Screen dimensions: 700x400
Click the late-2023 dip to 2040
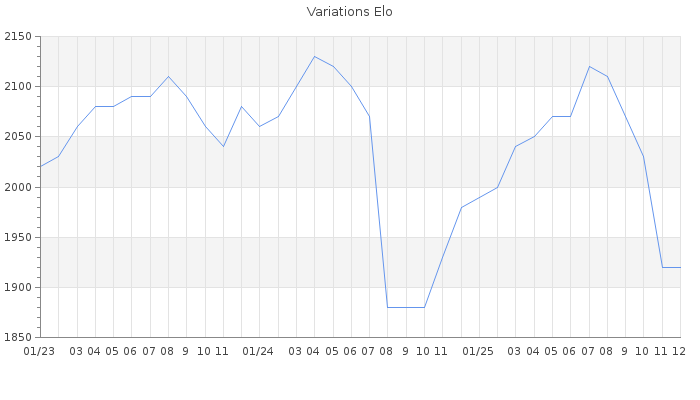[x=223, y=147]
